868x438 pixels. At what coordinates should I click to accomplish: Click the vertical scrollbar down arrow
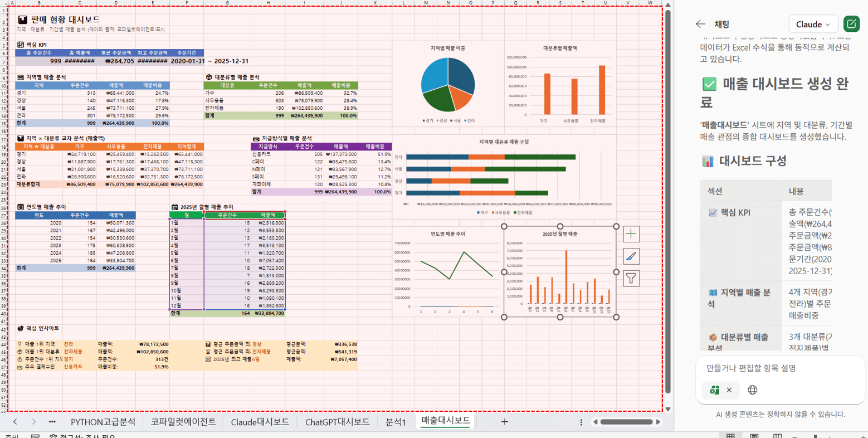click(x=667, y=409)
